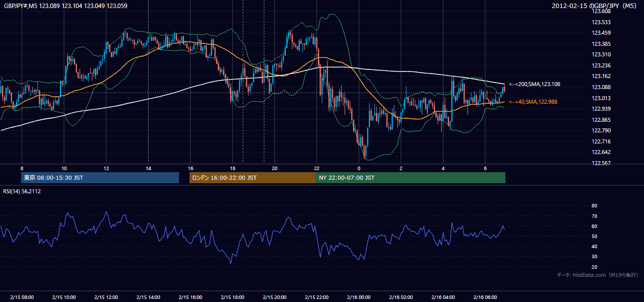This screenshot has width=644, height=302.
Task: Click the 200 SMA 123.108 label
Action: (534, 85)
